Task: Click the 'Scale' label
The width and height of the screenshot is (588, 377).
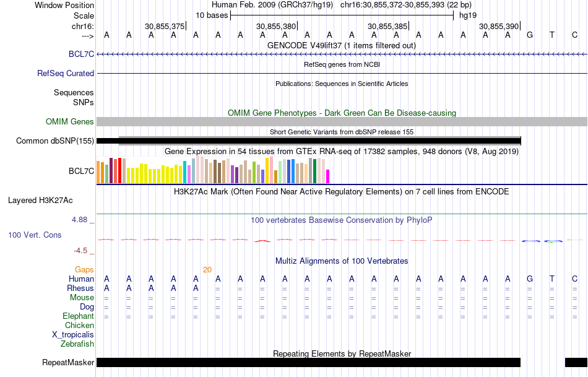Action: click(84, 15)
